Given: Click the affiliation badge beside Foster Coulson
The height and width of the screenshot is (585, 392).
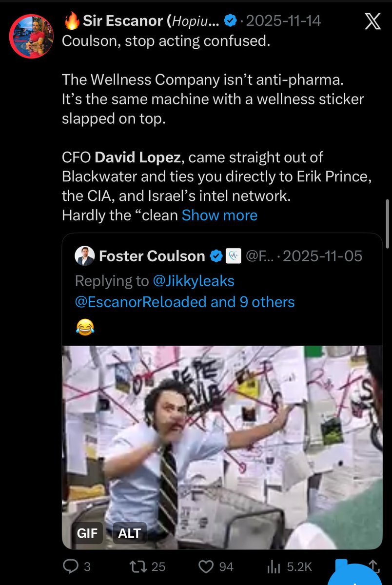Looking at the screenshot, I should click(233, 256).
